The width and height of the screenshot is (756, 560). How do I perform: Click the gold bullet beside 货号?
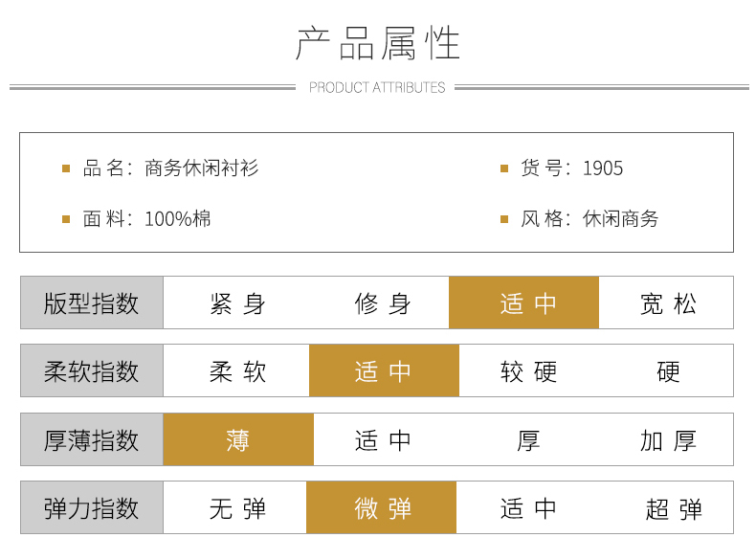click(504, 168)
